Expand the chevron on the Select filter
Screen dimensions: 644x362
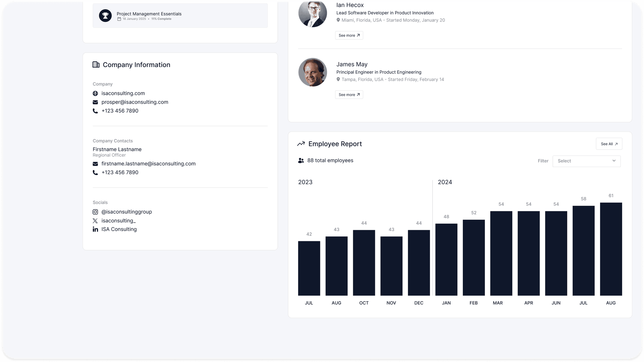click(x=614, y=161)
